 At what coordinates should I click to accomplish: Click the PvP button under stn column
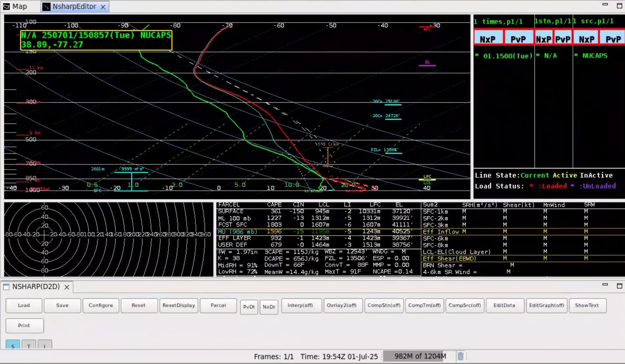pyautogui.click(x=563, y=38)
